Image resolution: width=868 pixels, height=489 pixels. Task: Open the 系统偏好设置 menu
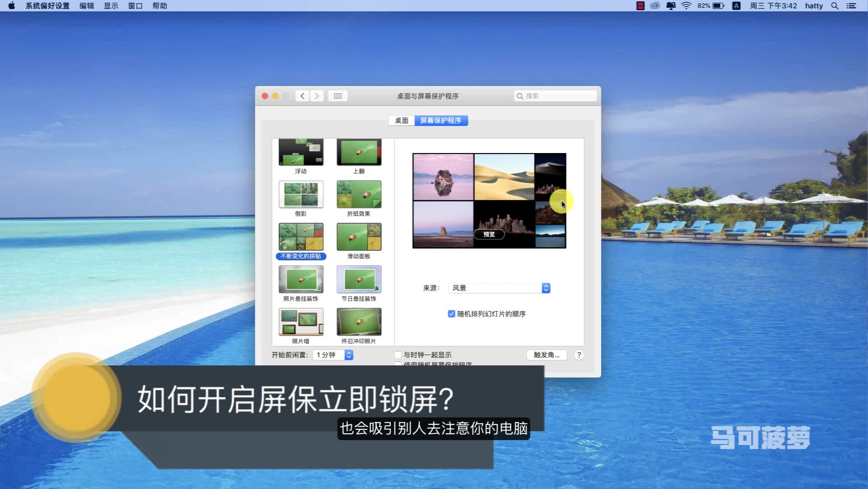pos(47,6)
